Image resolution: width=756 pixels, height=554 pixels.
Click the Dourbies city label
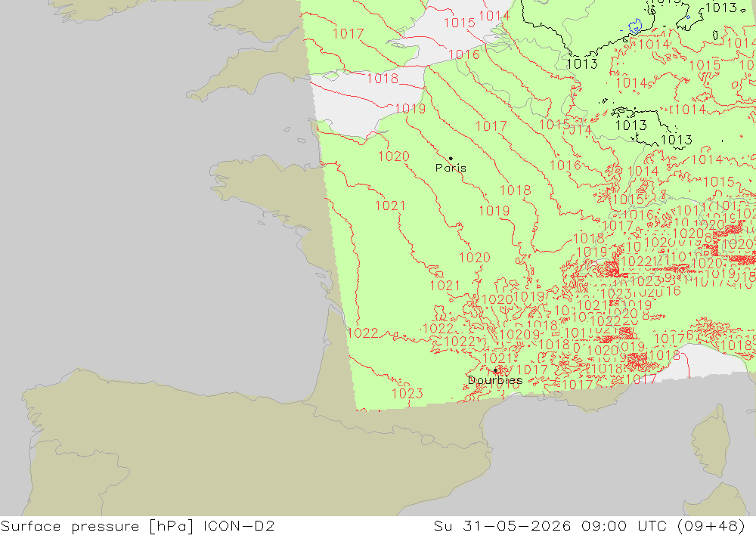pos(494,380)
